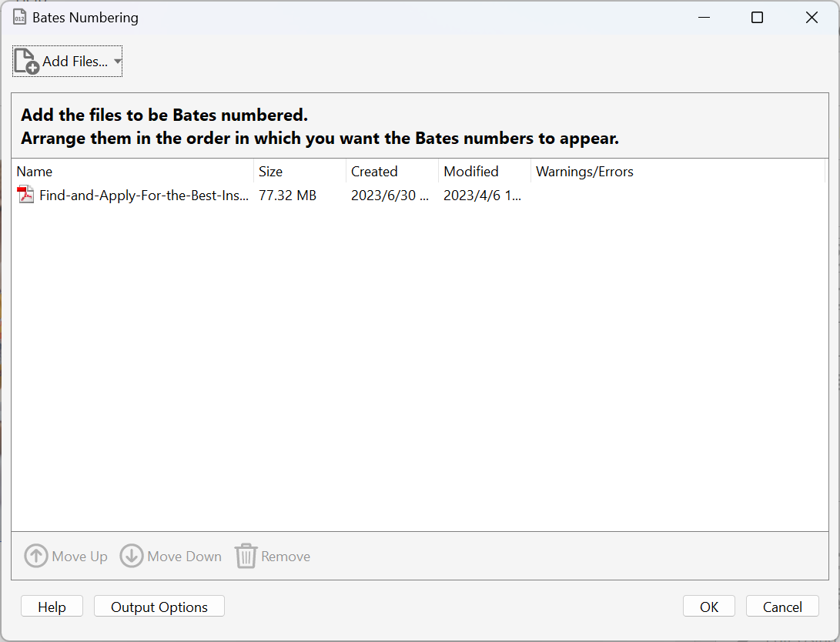Click the Remove trash can icon

click(x=246, y=556)
